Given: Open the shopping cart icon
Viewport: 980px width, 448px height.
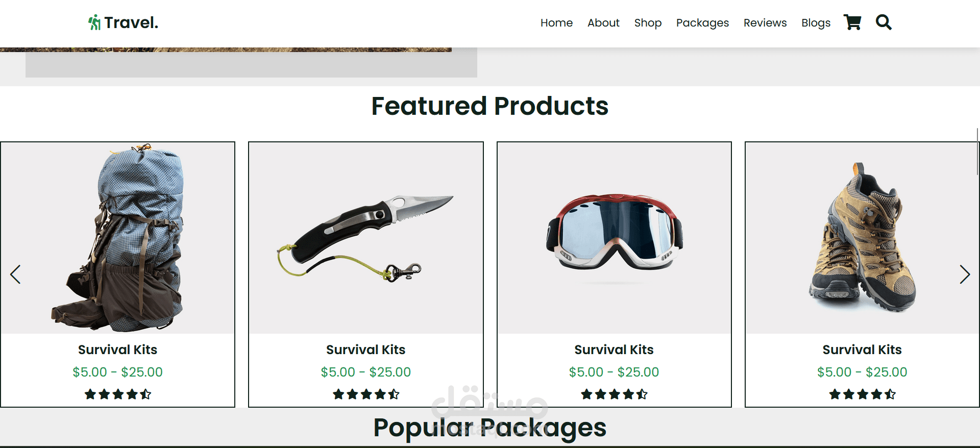Looking at the screenshot, I should 852,22.
